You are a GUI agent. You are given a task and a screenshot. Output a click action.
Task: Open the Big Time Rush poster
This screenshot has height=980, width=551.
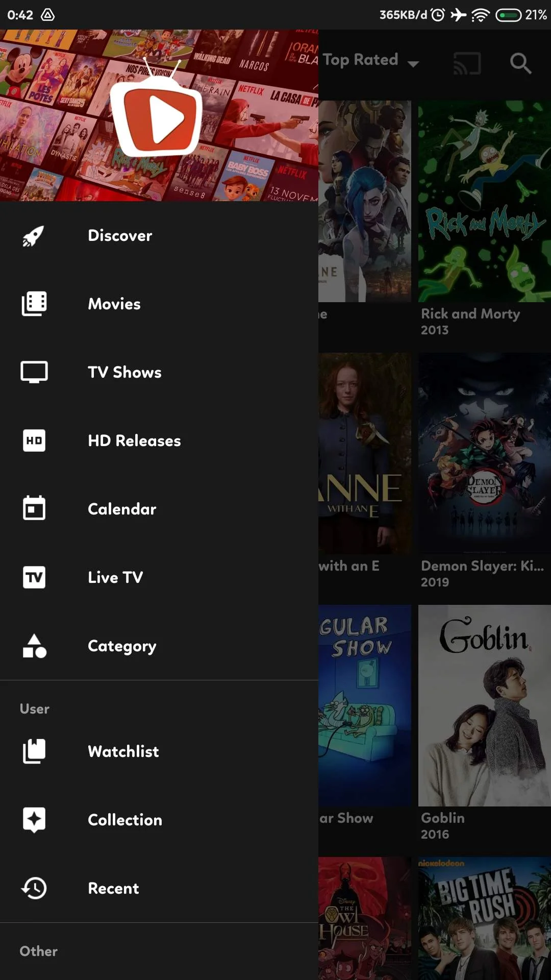(485, 919)
